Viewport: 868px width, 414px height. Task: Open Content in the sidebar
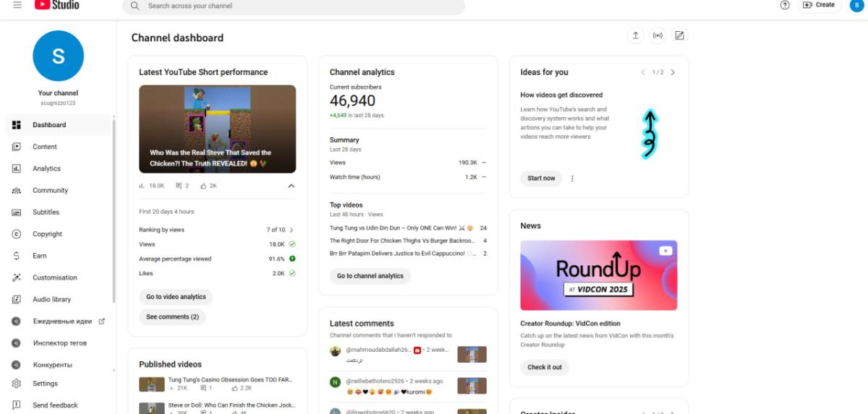pyautogui.click(x=58, y=147)
